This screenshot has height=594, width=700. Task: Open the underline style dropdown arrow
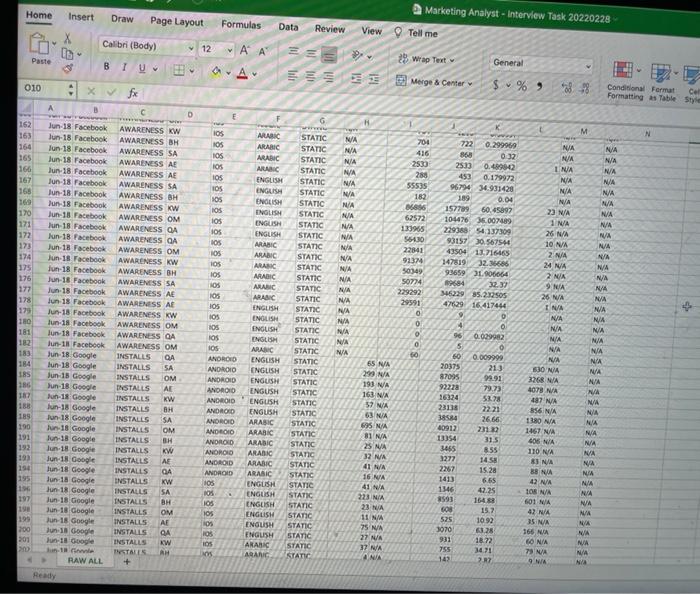pyautogui.click(x=155, y=69)
